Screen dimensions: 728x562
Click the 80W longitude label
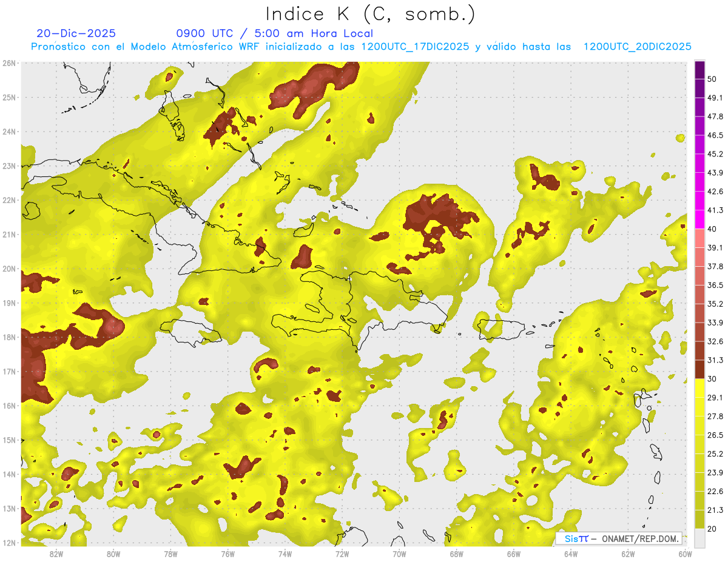(x=113, y=554)
